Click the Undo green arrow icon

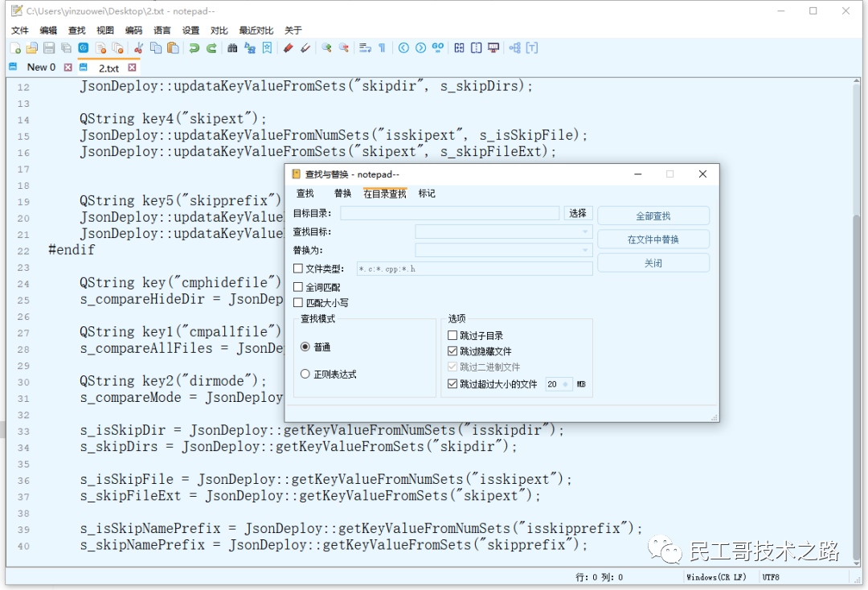tap(194, 48)
